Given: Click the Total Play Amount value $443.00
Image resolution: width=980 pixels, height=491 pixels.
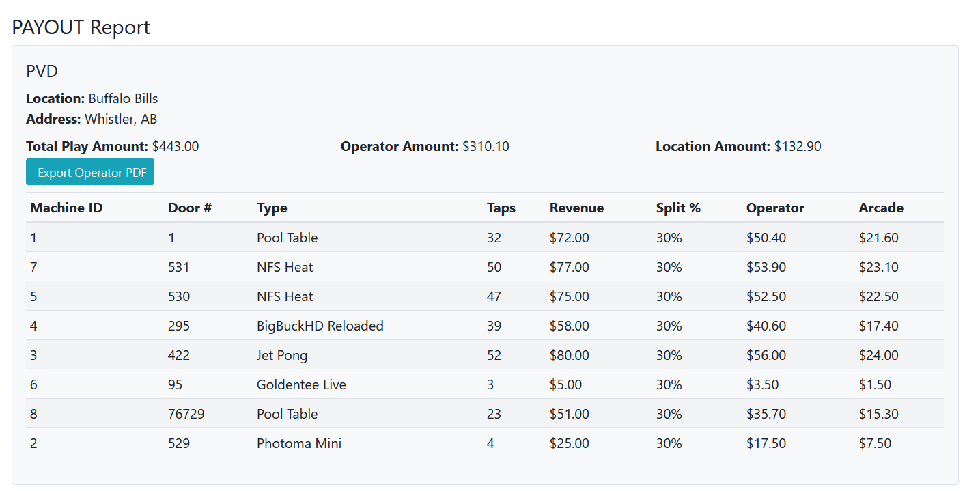Looking at the screenshot, I should pos(176,146).
